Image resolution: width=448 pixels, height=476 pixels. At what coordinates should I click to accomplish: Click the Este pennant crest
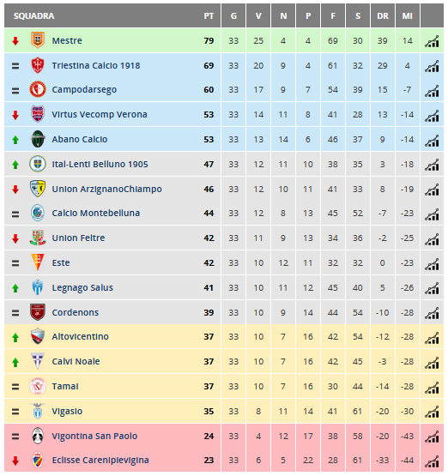(38, 262)
